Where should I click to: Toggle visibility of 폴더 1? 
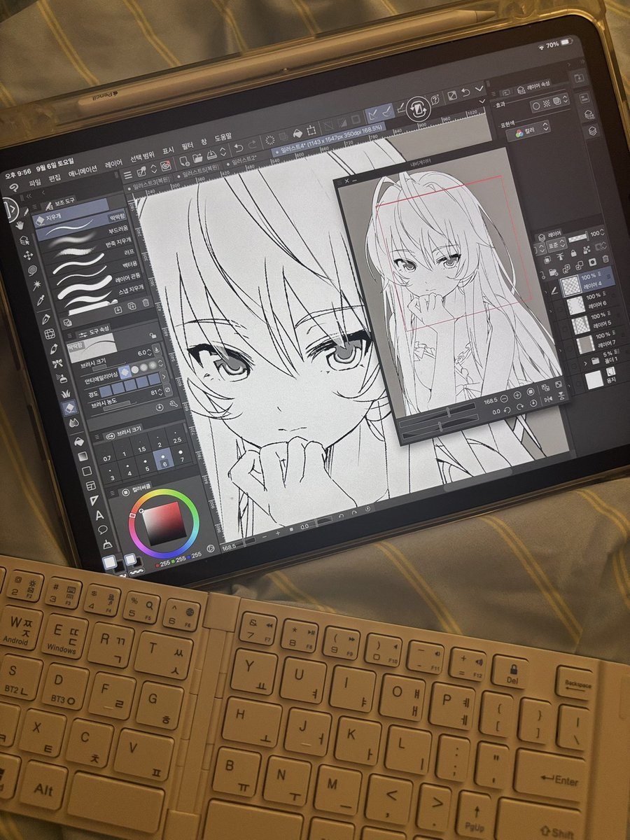[x=575, y=366]
